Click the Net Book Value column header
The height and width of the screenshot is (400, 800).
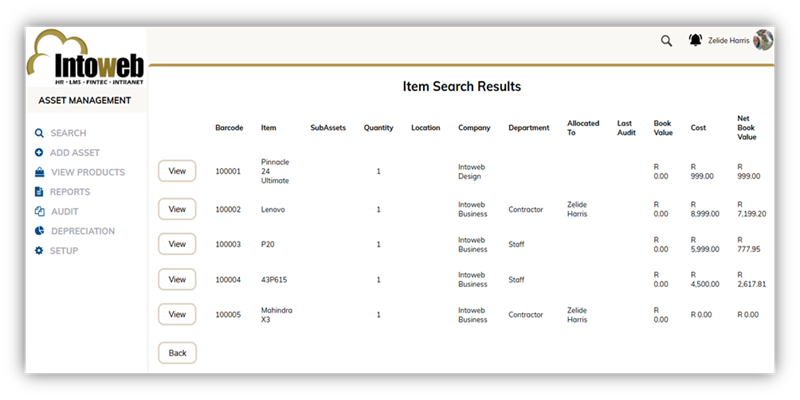(747, 128)
